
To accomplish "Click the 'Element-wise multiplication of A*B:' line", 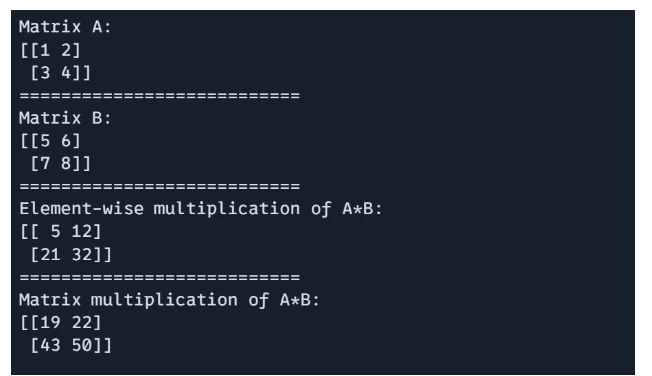I will 200,209.
